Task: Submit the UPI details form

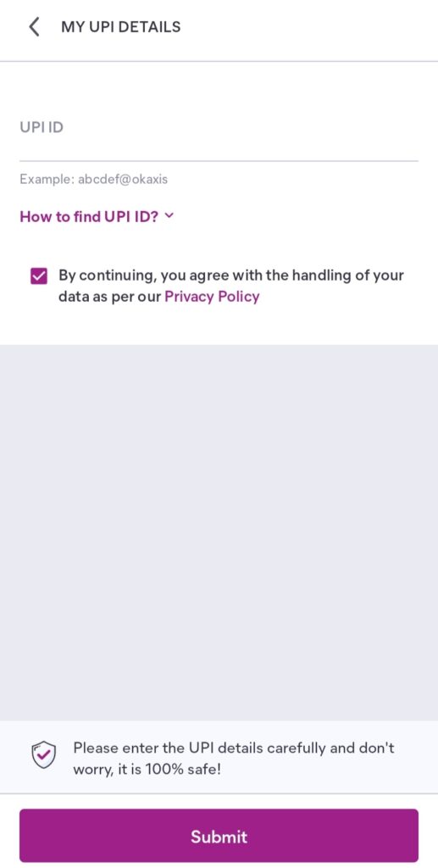Action: (219, 836)
